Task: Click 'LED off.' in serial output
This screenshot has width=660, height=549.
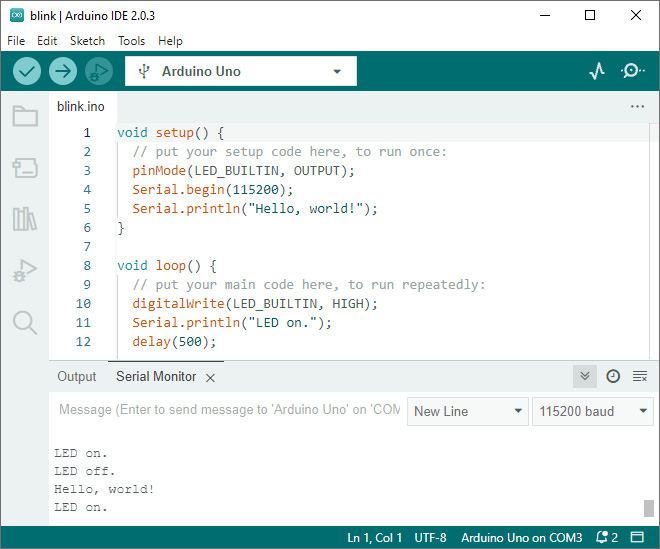Action: [84, 471]
